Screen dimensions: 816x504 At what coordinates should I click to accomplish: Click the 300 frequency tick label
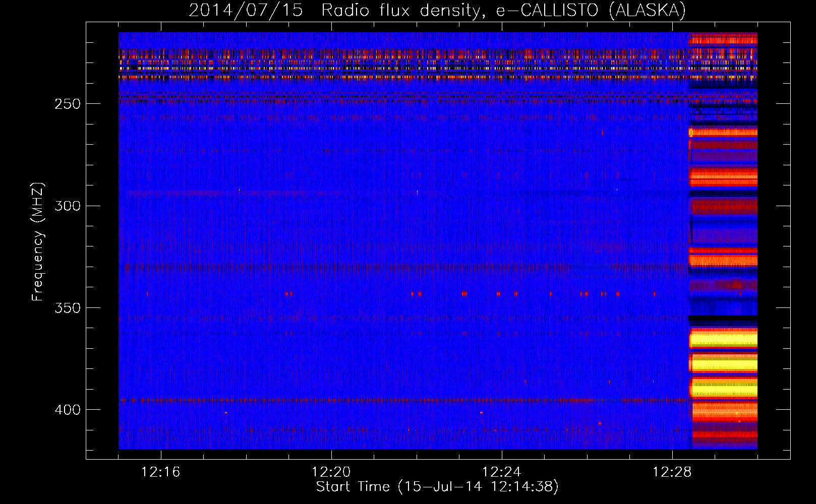point(67,206)
